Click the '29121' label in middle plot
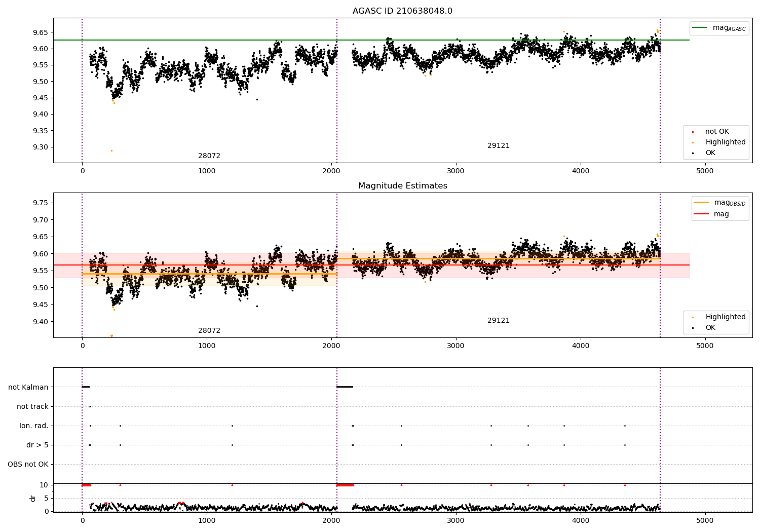The image size is (760, 532). pyautogui.click(x=499, y=321)
